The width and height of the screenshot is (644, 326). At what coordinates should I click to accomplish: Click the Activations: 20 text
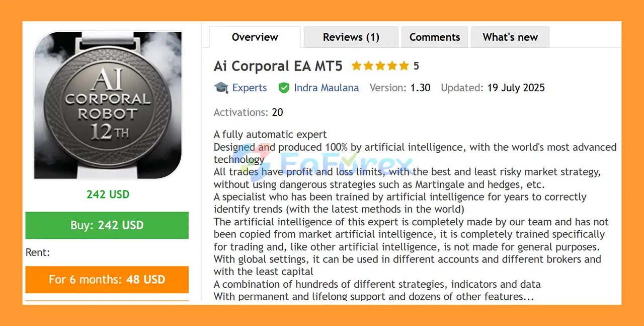point(249,112)
